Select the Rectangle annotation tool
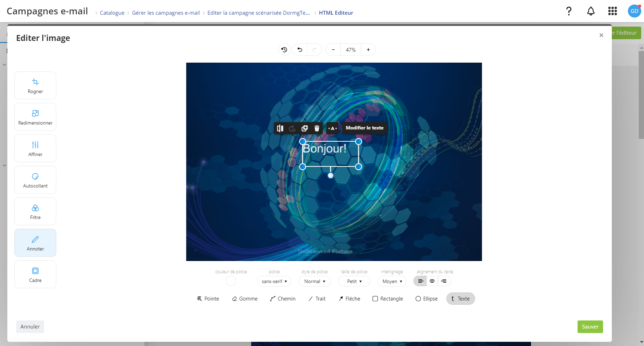This screenshot has height=346, width=644. tap(388, 299)
